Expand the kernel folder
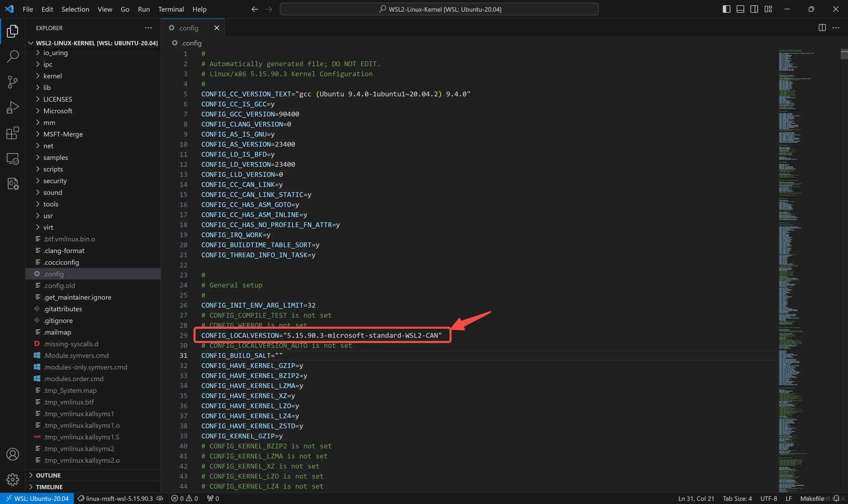The image size is (848, 504). click(52, 76)
